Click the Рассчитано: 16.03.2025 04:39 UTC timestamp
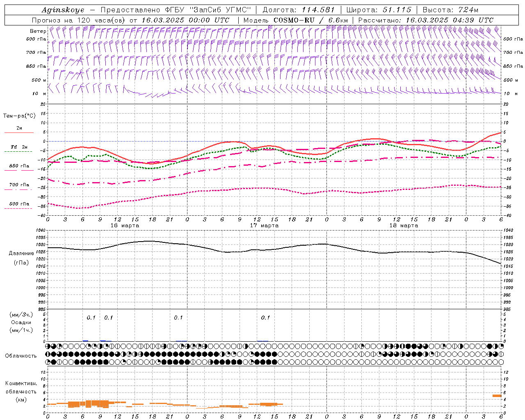Viewport: 525px width, 420px height. pos(426,20)
